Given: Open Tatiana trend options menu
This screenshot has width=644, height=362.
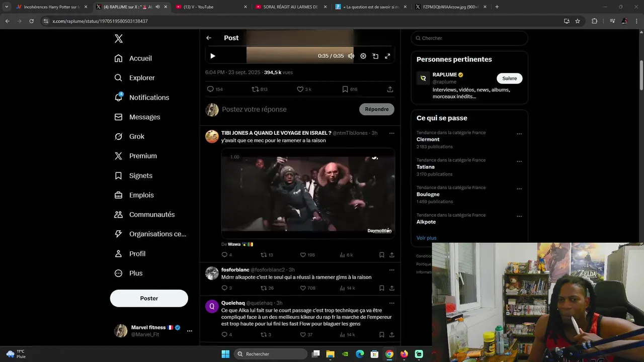Looking at the screenshot, I should (519, 161).
